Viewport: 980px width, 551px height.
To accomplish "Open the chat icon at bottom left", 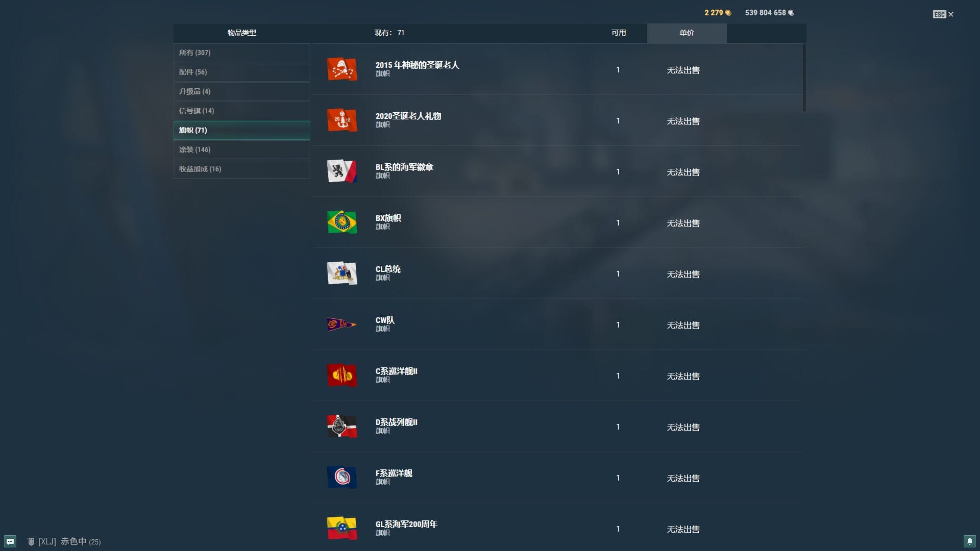I will (10, 541).
